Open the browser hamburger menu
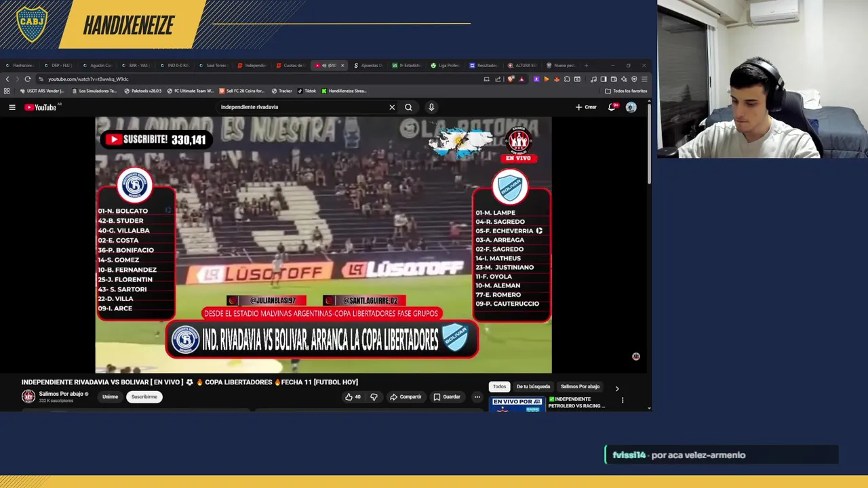The height and width of the screenshot is (488, 868). (x=644, y=79)
